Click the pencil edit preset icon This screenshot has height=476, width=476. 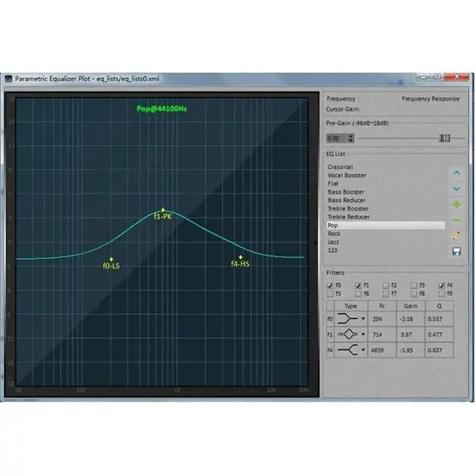457,236
